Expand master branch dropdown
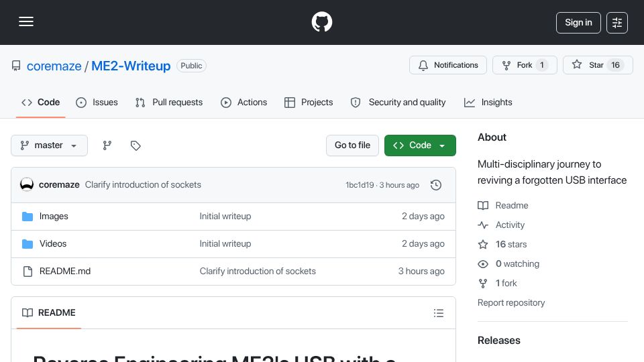Viewport: 644px width, 362px height. [49, 145]
